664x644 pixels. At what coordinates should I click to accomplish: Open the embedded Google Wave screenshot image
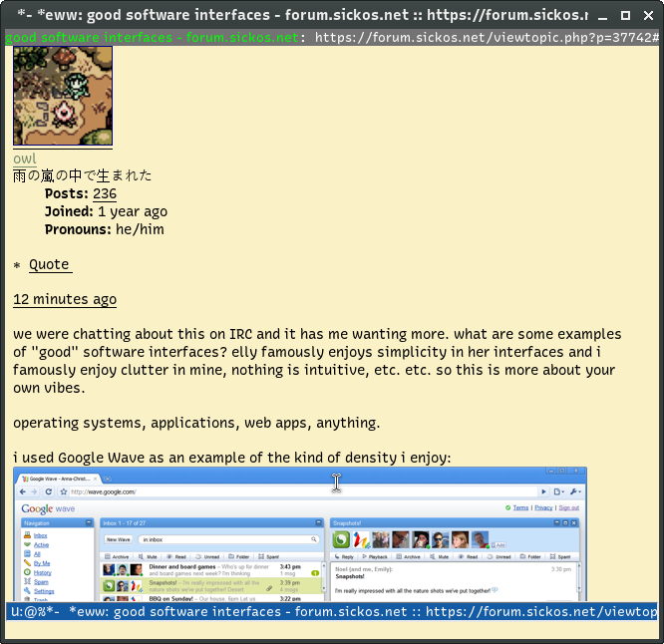click(x=300, y=534)
